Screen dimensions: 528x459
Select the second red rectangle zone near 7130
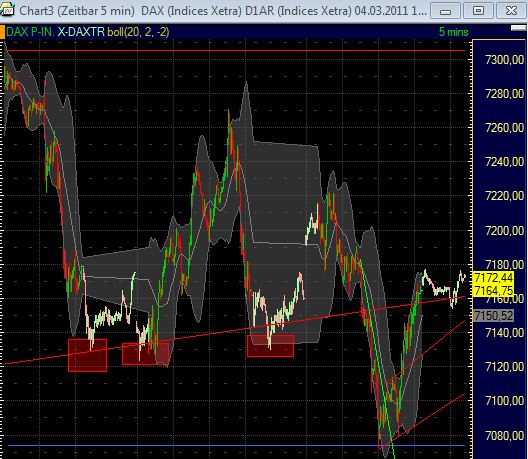(145, 354)
